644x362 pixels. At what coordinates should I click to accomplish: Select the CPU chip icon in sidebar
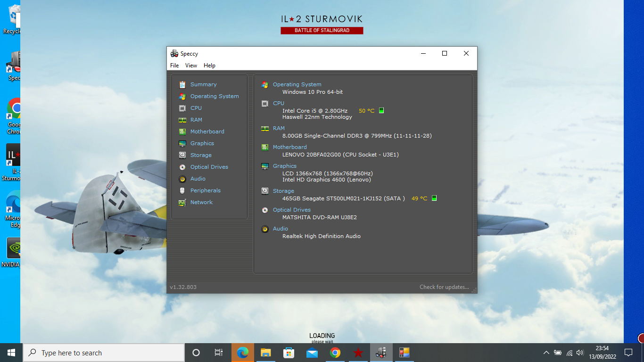[182, 108]
